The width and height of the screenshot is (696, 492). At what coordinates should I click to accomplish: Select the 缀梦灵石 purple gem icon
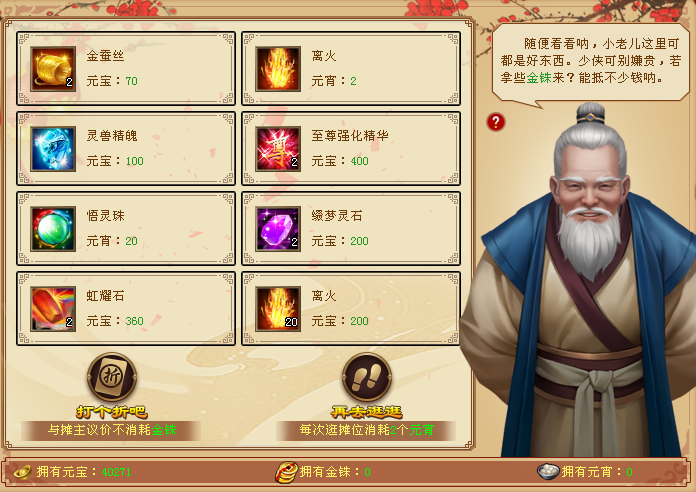278,229
